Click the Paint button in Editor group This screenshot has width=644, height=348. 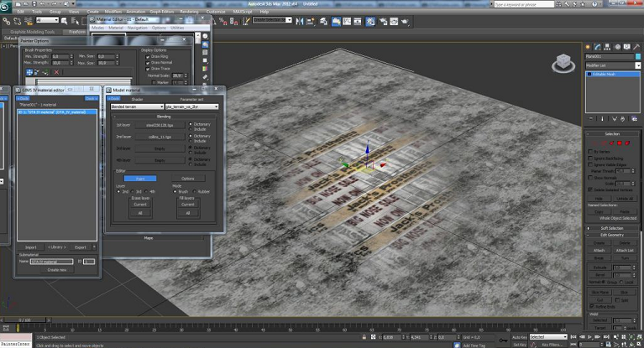140,179
